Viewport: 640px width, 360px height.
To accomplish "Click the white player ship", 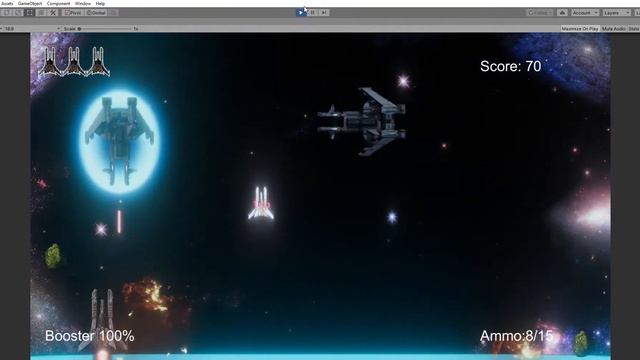I will pos(261,203).
